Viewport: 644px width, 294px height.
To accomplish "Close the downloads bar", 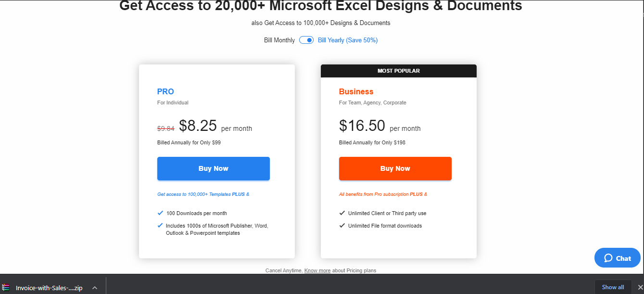I will click(x=640, y=287).
